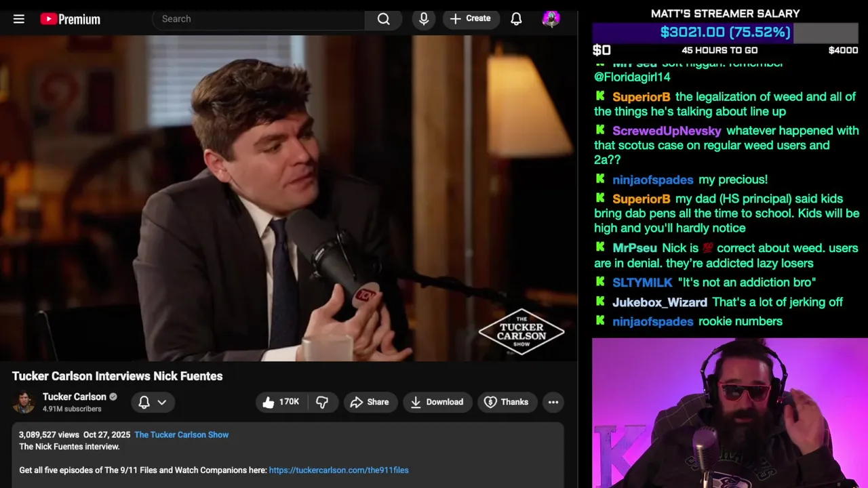
Task: Click the K badge beside ScrewedUpNevsky
Action: click(600, 129)
